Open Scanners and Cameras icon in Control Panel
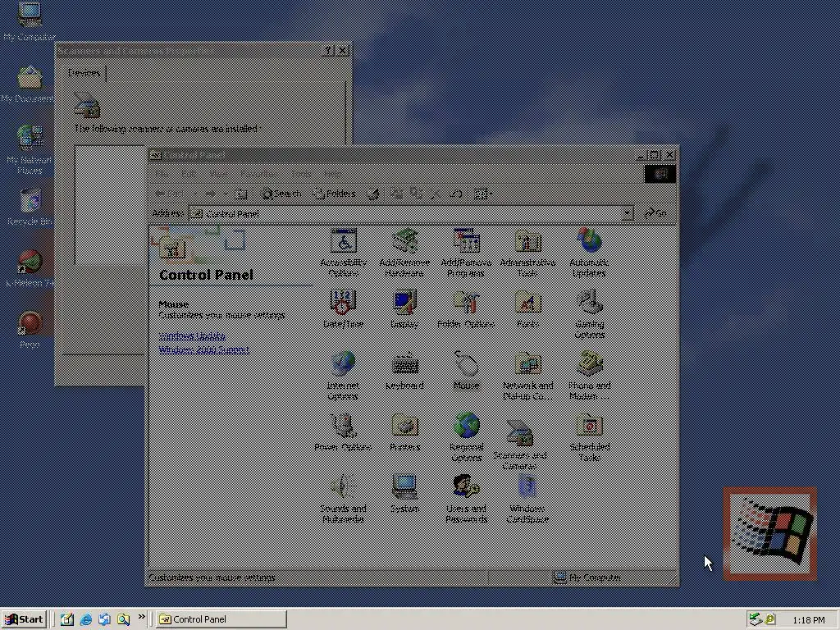840x630 pixels. (x=519, y=445)
